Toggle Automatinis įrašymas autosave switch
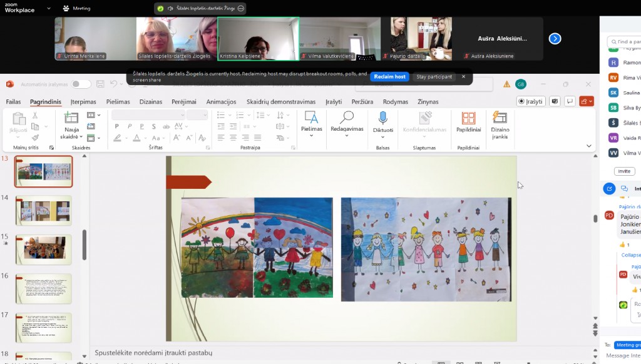The height and width of the screenshot is (364, 641). point(80,84)
